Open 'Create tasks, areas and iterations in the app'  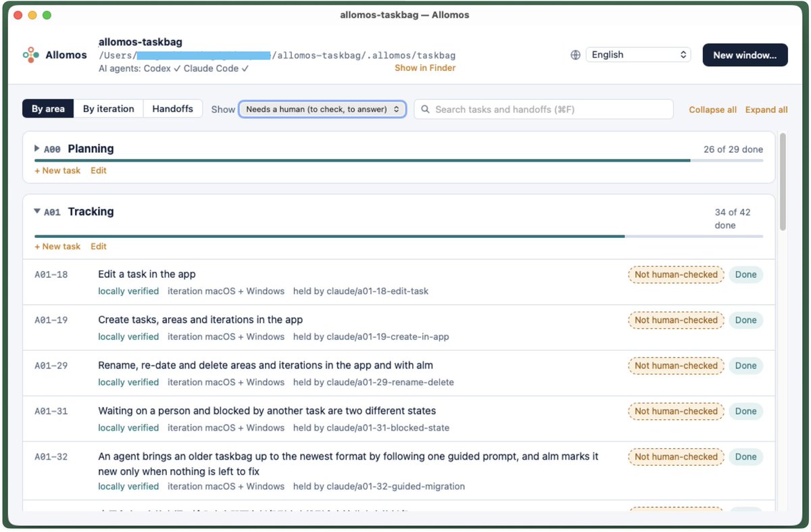[x=201, y=320]
